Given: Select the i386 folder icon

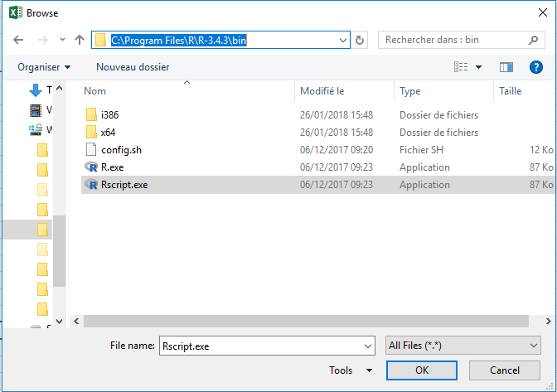Looking at the screenshot, I should (x=91, y=115).
